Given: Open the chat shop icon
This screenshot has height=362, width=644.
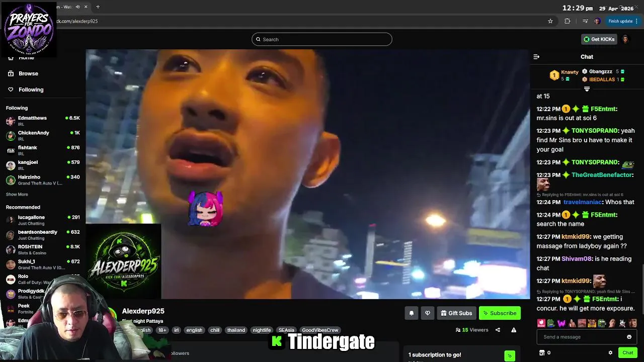Looking at the screenshot, I should tap(542, 353).
